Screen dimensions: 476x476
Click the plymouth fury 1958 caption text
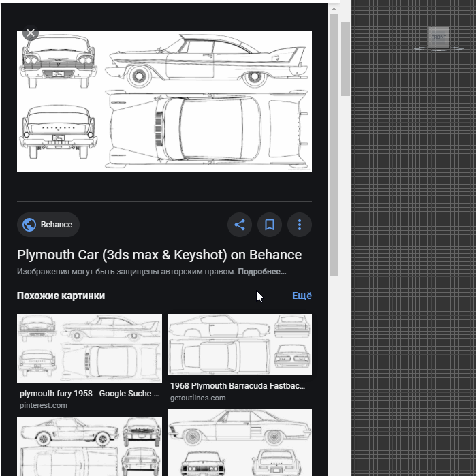[x=89, y=394]
